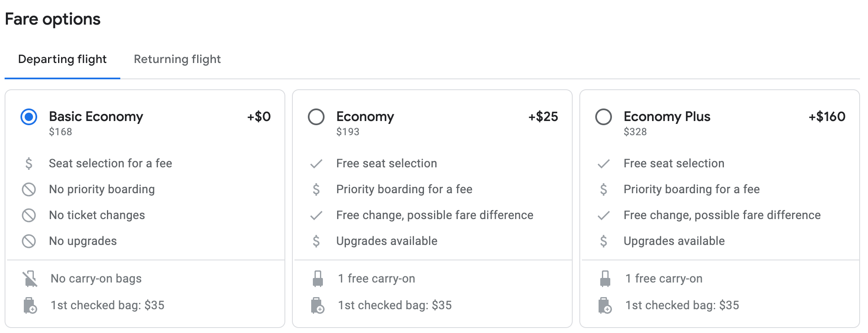The width and height of the screenshot is (868, 333).
Task: Click Basic Economy 1st checked bag icon
Action: click(x=30, y=305)
